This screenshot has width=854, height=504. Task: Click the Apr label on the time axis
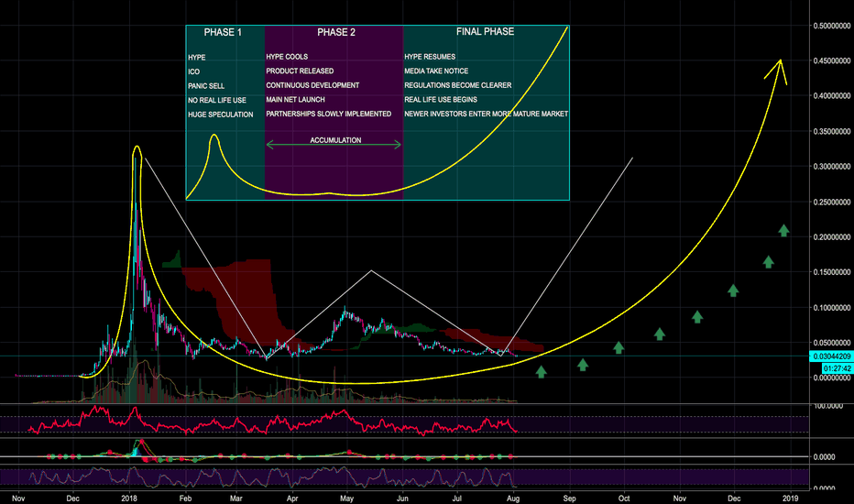(x=292, y=498)
